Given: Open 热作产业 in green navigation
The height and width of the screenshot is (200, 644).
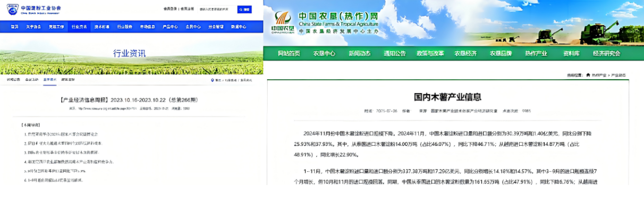Looking at the screenshot, I should 536,53.
